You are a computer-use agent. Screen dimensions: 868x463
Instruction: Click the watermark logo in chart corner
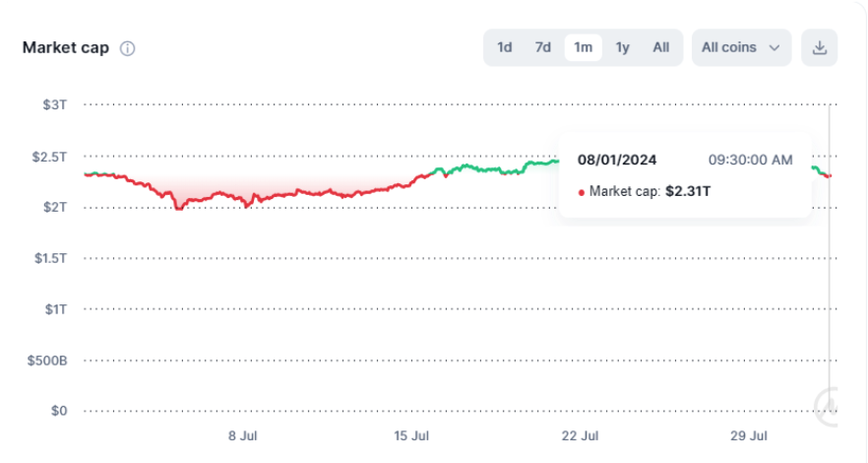tap(830, 402)
